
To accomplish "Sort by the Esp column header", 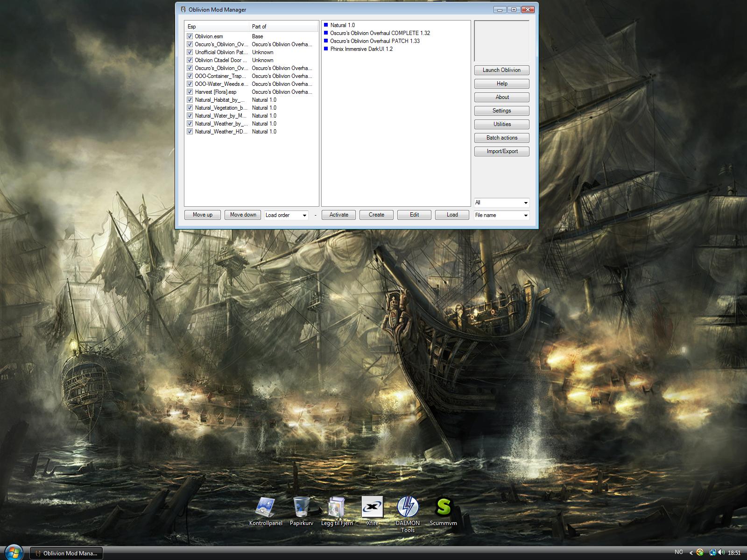I will 217,27.
